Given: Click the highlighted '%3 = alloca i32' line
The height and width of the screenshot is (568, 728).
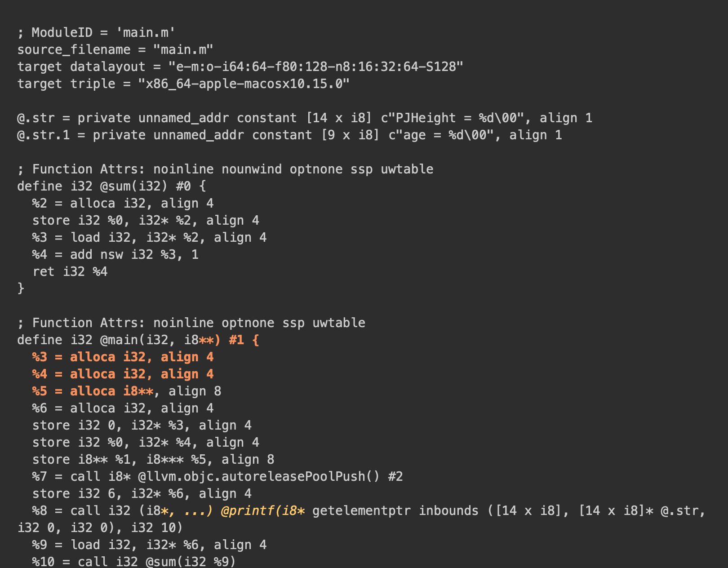Looking at the screenshot, I should 123,357.
